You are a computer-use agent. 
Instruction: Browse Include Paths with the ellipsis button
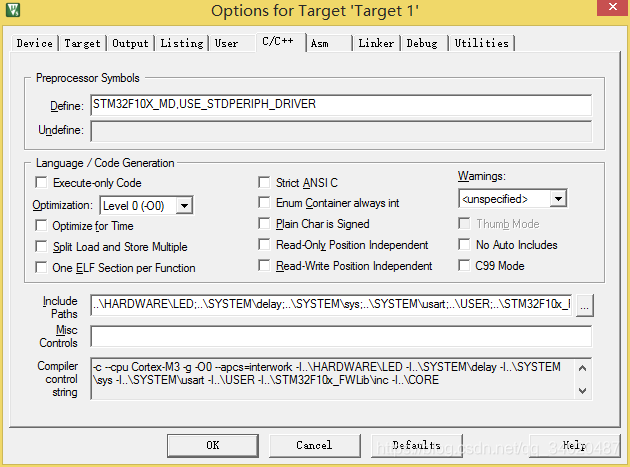585,304
